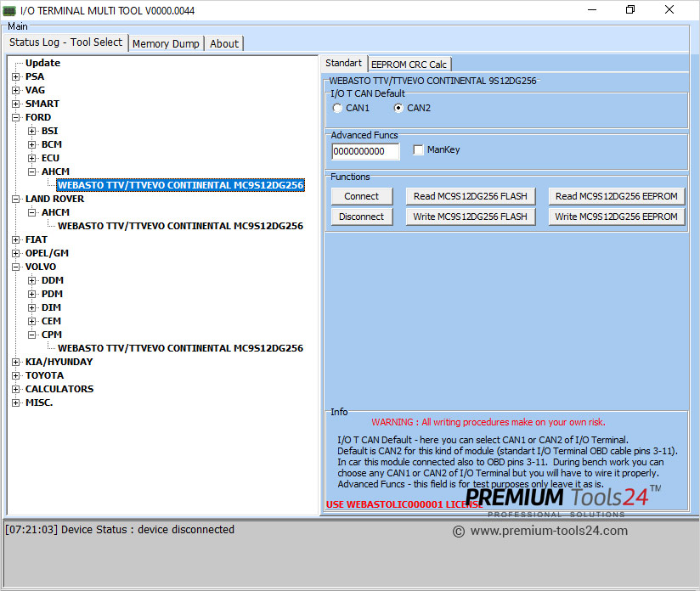Select WEBASTO TTV/TTVEVO item under LAND ROVER AHCM

click(x=180, y=226)
